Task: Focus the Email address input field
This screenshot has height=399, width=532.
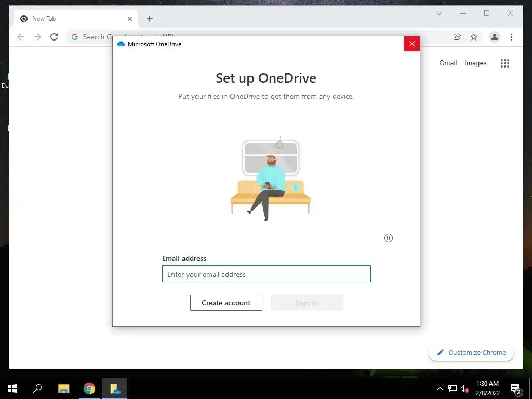Action: (x=267, y=274)
